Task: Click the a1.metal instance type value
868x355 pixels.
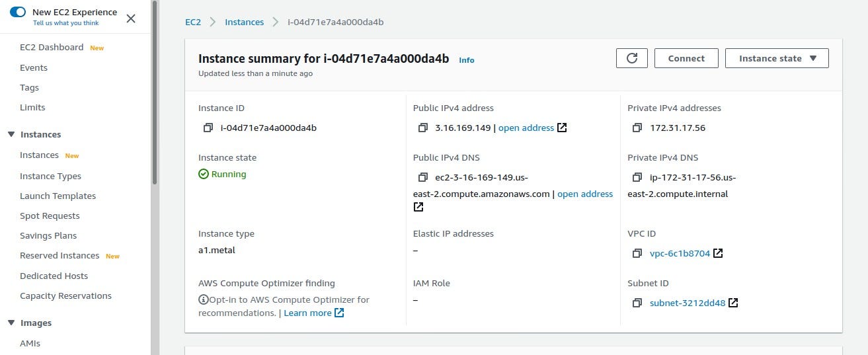Action: point(217,250)
